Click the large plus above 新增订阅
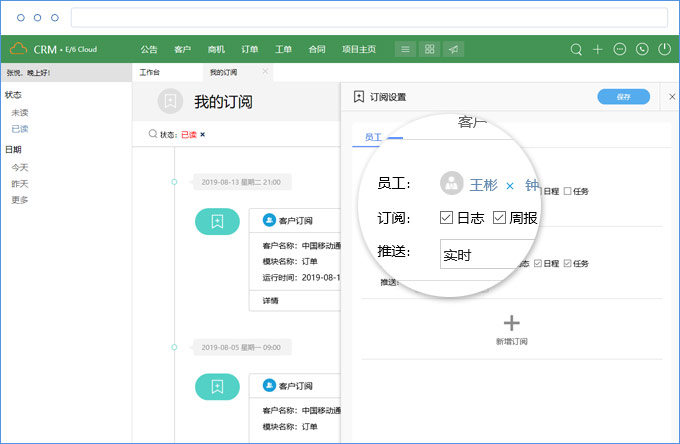The width and height of the screenshot is (680, 444). pyautogui.click(x=511, y=322)
